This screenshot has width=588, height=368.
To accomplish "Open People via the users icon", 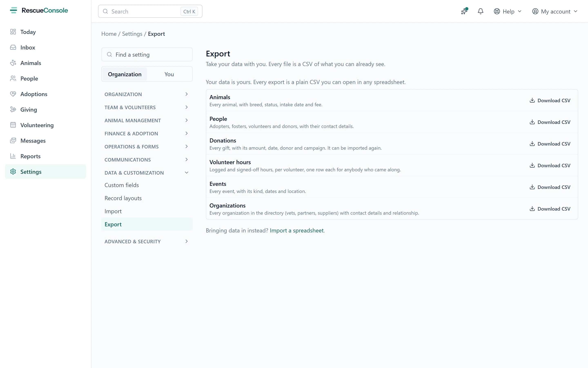I will click(x=13, y=78).
